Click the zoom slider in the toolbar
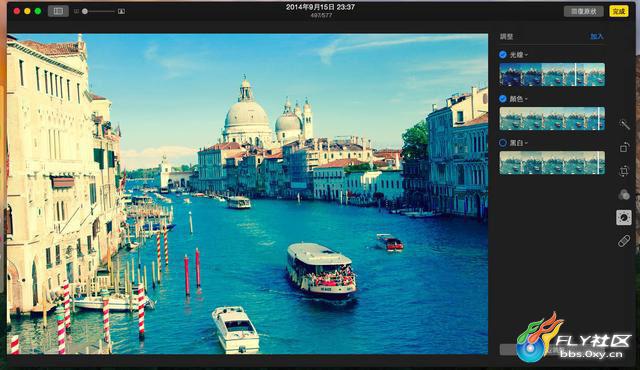 pos(98,11)
